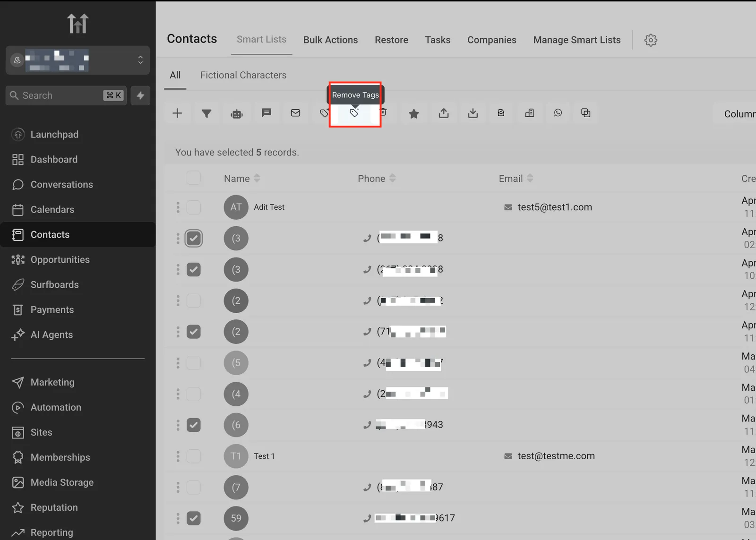Click the T1 avatar for Test 1
756x540 pixels.
pos(236,456)
